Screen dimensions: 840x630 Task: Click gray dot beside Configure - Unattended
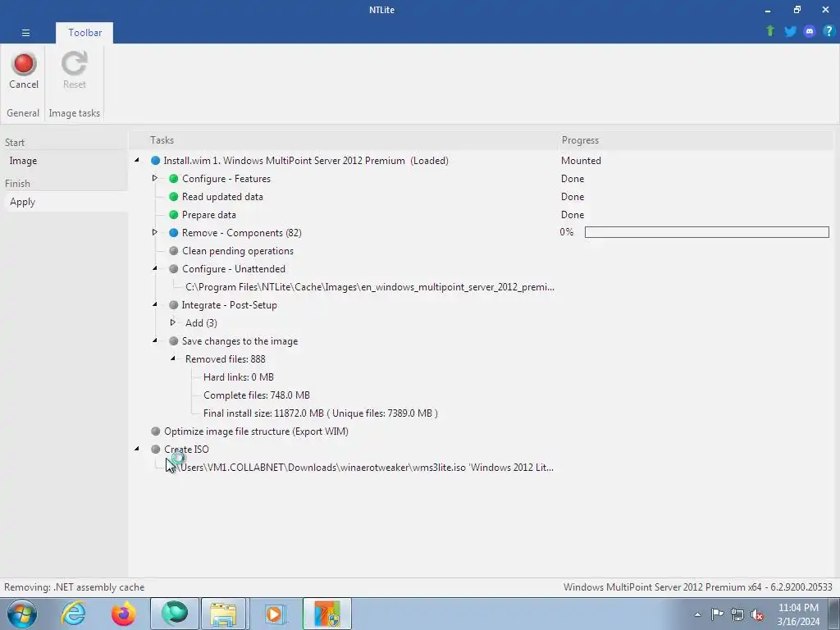coord(174,269)
